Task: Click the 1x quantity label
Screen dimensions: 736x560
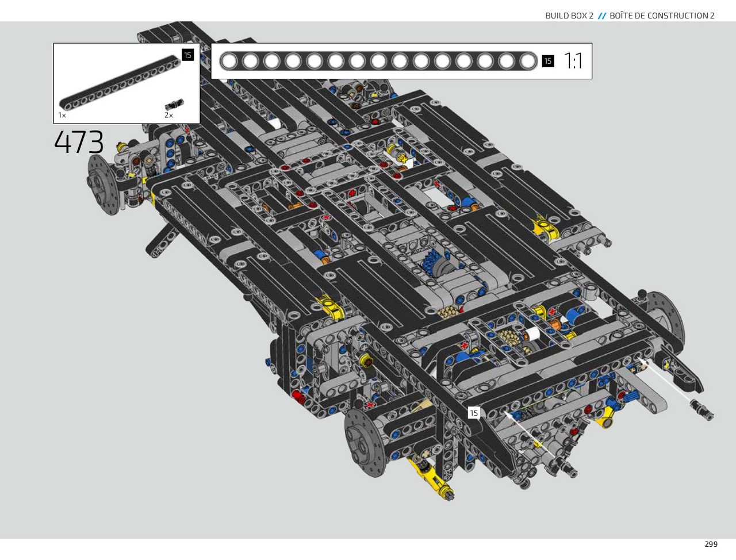Action: point(62,115)
